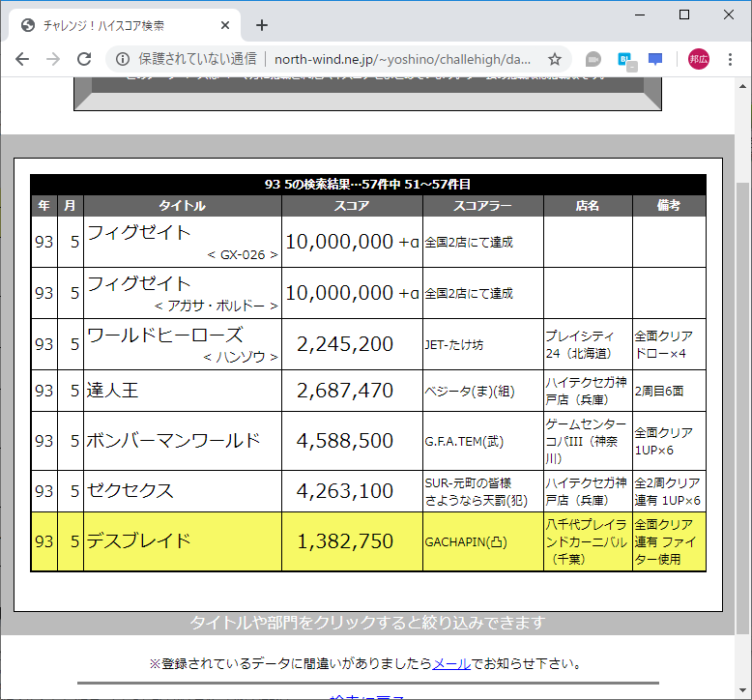
Task: Select the チャレンジ！ハイスコア検索 tab
Action: click(125, 25)
